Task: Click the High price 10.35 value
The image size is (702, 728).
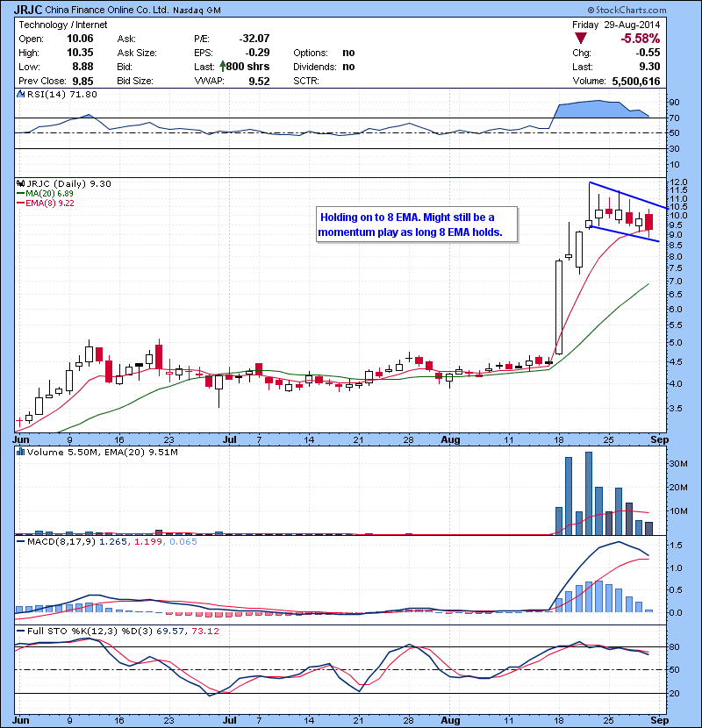Action: (x=80, y=53)
